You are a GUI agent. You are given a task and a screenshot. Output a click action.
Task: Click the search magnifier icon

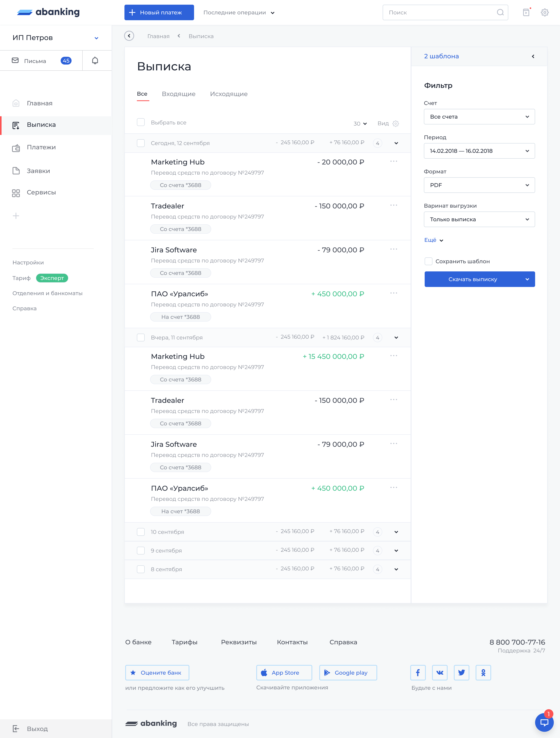500,12
